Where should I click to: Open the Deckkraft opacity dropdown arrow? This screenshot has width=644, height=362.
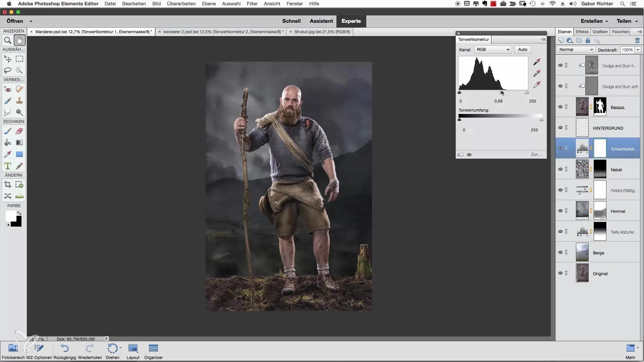pyautogui.click(x=638, y=50)
